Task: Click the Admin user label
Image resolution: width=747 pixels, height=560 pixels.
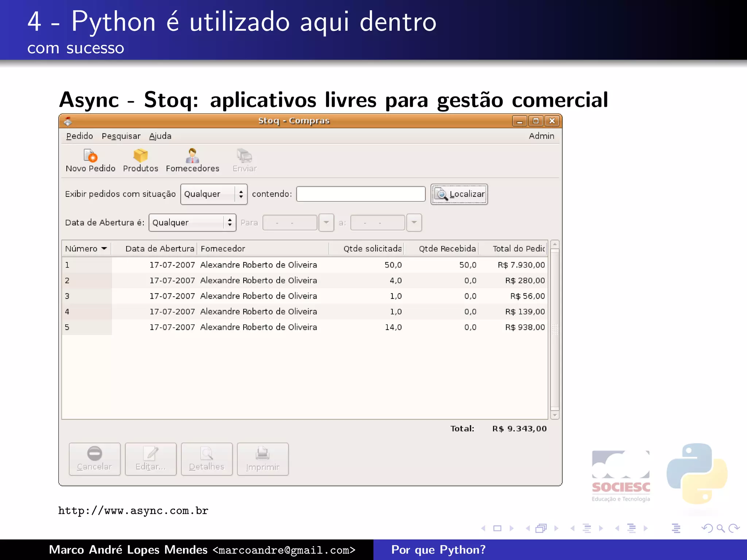Action: pos(542,136)
